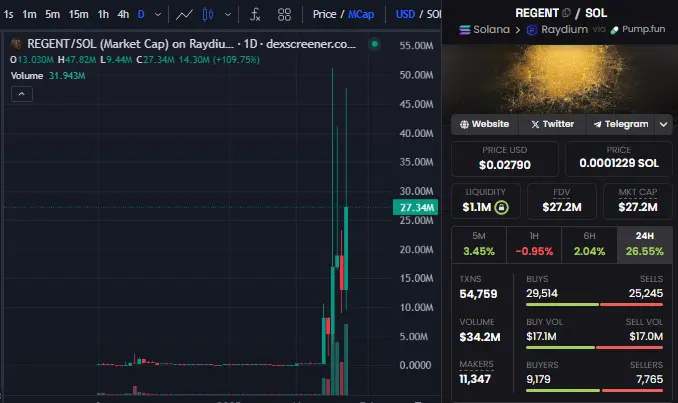Viewport: 678px width, 403px height.
Task: Select the candlestick chart type icon
Action: click(208, 15)
